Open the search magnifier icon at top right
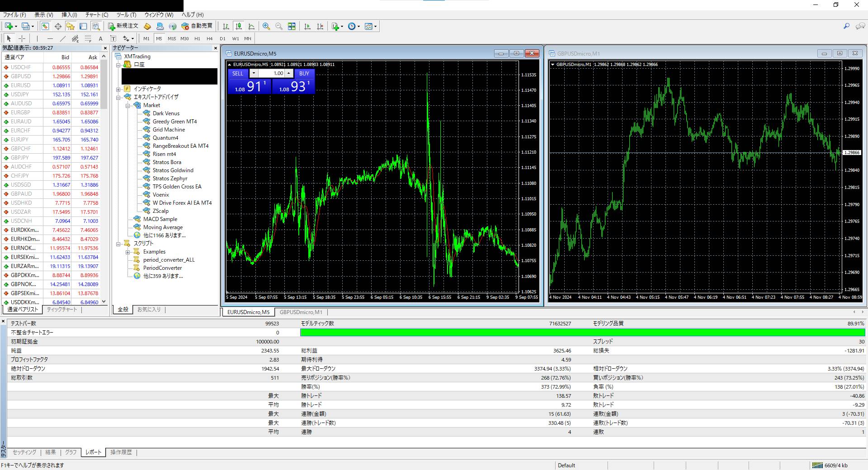This screenshot has height=470, width=868. tap(846, 26)
